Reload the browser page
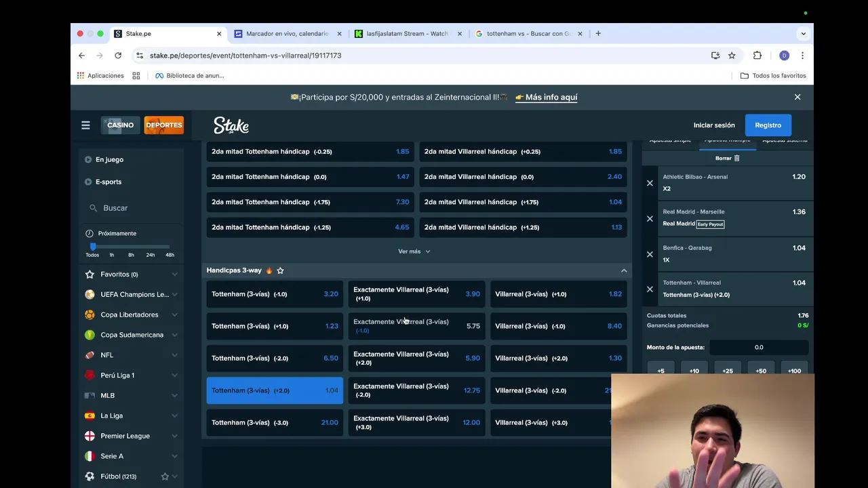Viewport: 868px width, 488px height. click(118, 56)
